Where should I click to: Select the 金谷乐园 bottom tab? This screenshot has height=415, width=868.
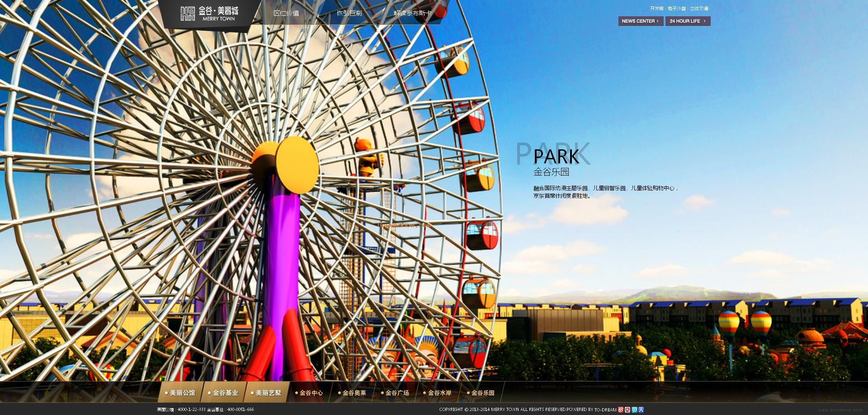coord(481,393)
